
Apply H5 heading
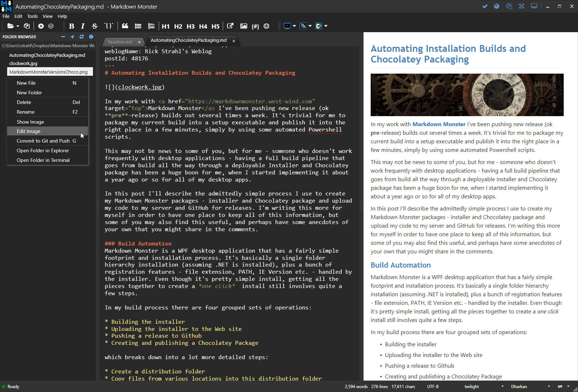click(216, 26)
